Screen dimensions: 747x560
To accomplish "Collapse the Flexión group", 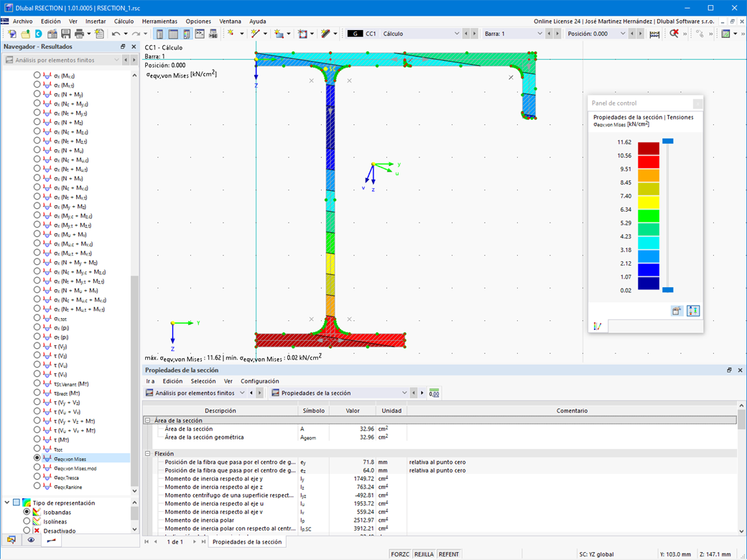I will 148,454.
